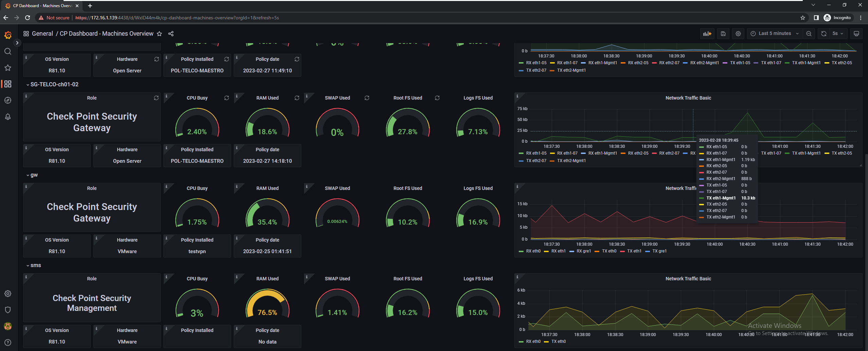Image resolution: width=868 pixels, height=351 pixels.
Task: Click sms Policy date No data
Action: [x=267, y=342]
